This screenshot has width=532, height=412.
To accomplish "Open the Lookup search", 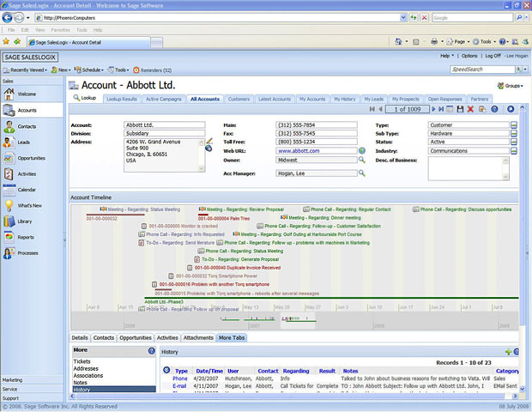I will pos(85,98).
